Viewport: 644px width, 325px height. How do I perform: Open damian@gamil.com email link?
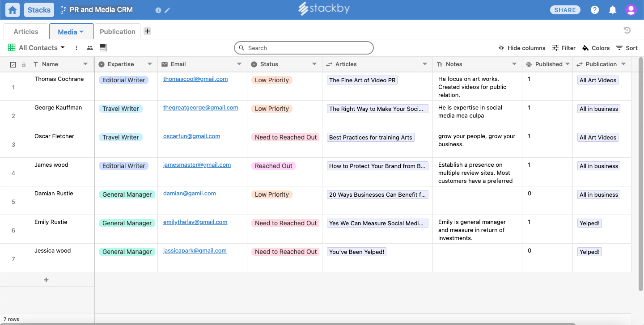pyautogui.click(x=190, y=194)
